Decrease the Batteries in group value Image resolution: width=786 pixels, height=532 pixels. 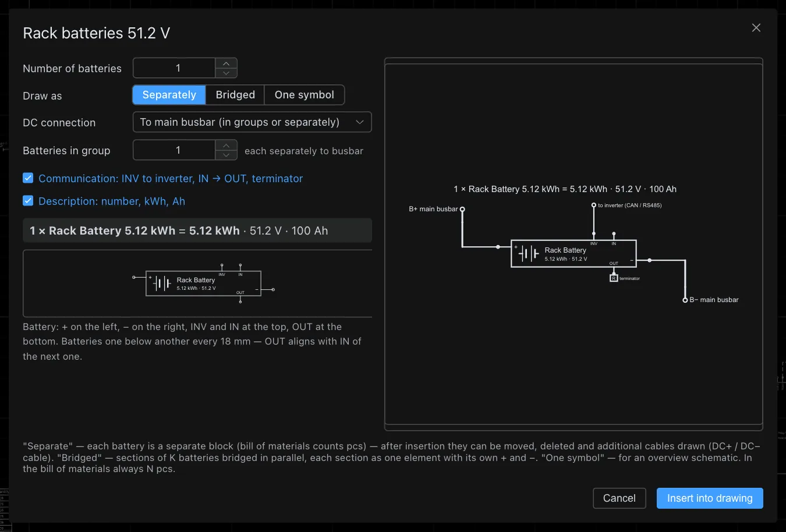pos(226,155)
